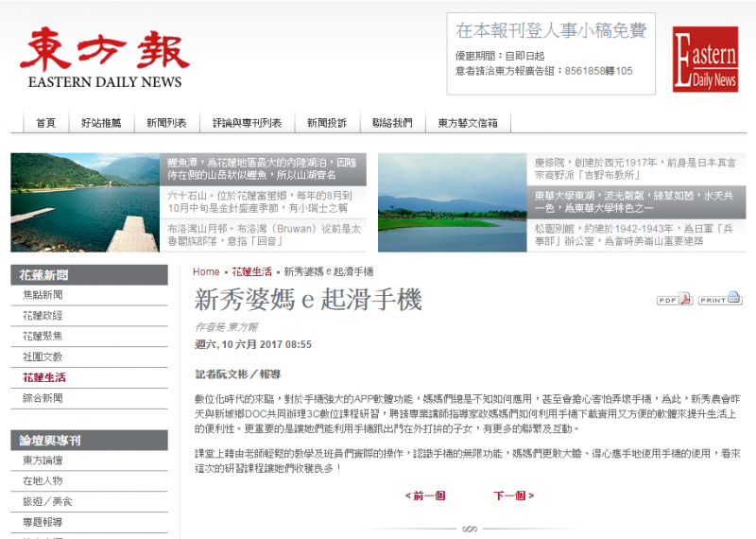The height and width of the screenshot is (539, 756).
Task: Click the PDF export icon
Action: 674,300
